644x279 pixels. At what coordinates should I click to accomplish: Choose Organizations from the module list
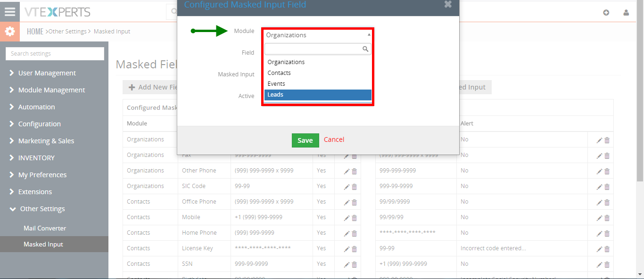318,62
